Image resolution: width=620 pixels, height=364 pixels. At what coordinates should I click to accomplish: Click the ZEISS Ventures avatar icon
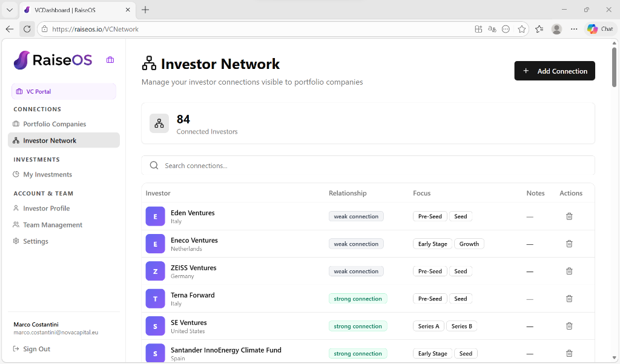coord(155,271)
